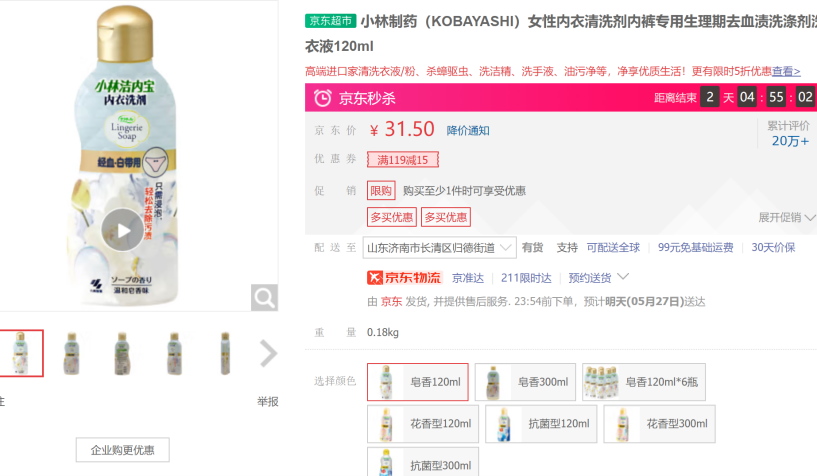This screenshot has height=476, width=817.
Task: Click the 降价通知 price alert link
Action: click(468, 130)
